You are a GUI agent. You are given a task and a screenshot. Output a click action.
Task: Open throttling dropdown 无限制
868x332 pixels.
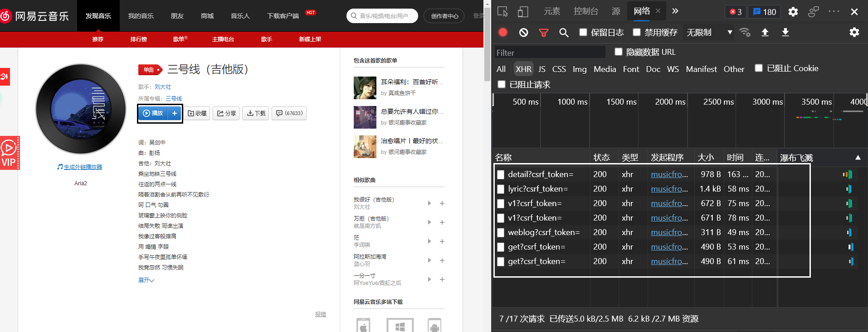[x=709, y=32]
